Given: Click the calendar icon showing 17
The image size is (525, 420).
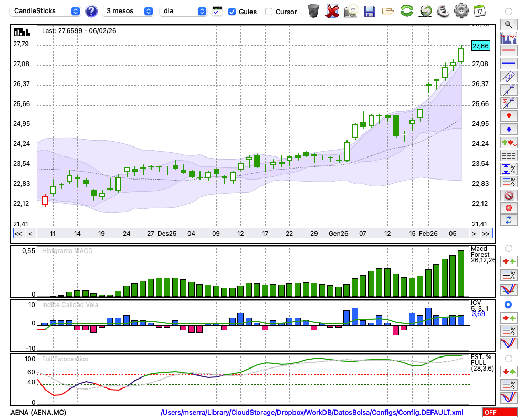Looking at the screenshot, I should pyautogui.click(x=479, y=10).
